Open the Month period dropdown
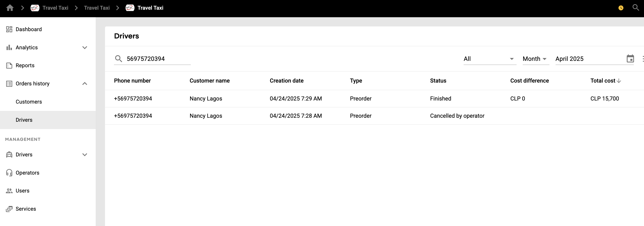The width and height of the screenshot is (644, 226). click(536, 59)
